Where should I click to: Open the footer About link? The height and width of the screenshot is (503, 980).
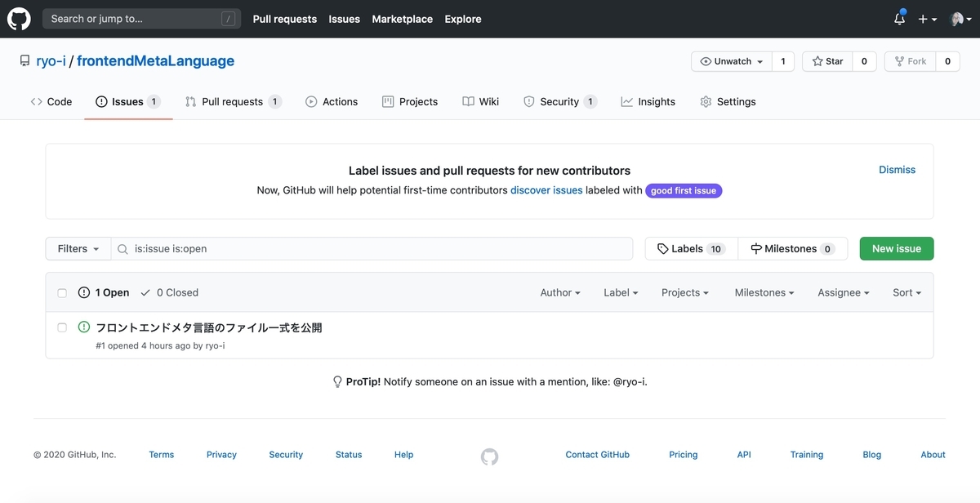933,455
